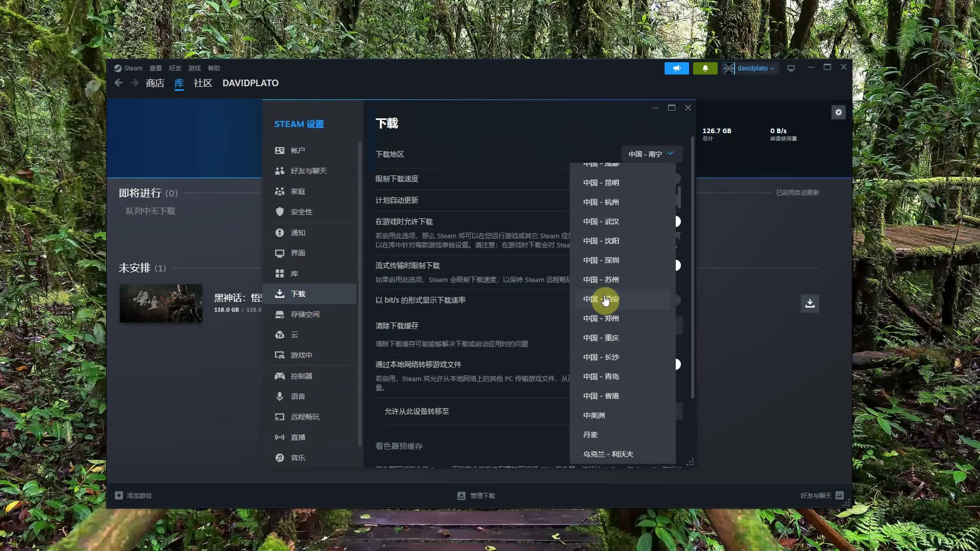
Task: Select 乌克兰 - 利沃夫 from the region list
Action: [623, 454]
